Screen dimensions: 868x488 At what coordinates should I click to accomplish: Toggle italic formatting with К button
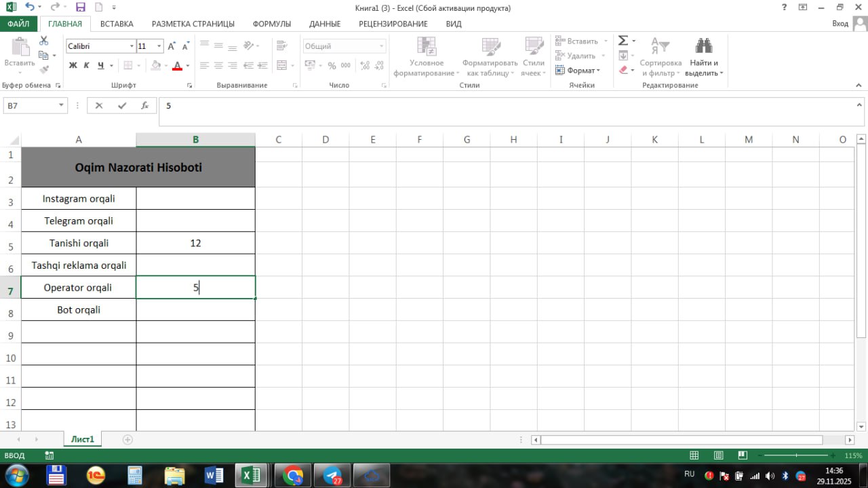pos(87,66)
